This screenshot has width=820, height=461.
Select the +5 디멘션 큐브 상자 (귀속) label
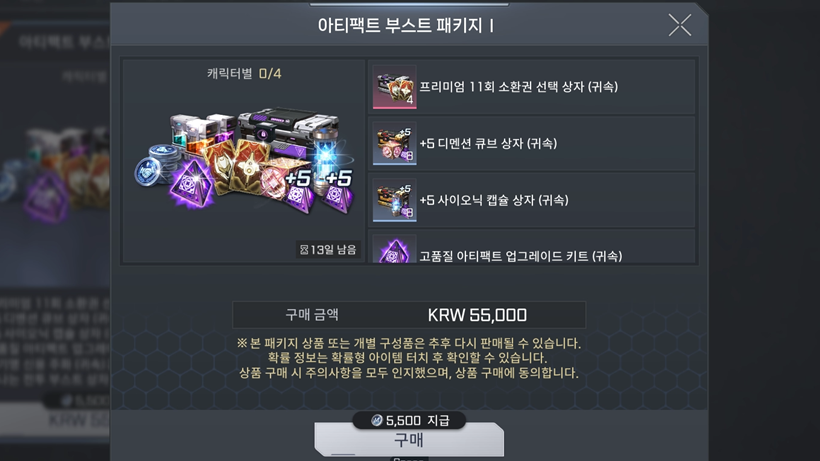point(488,143)
